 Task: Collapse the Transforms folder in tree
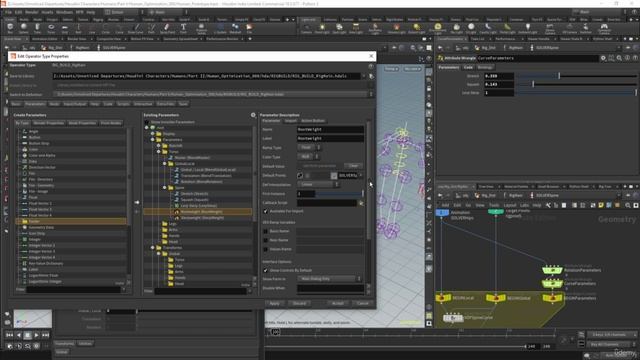tap(153, 248)
